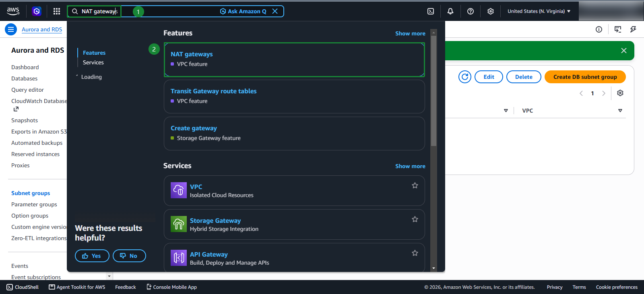This screenshot has width=644, height=294.
Task: Open Dashboard in left navigation
Action: point(25,67)
